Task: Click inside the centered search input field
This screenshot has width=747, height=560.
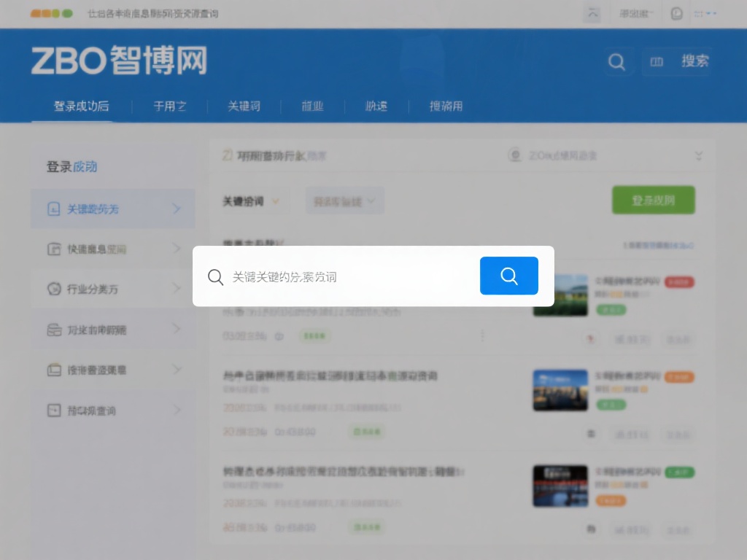Action: coord(336,276)
